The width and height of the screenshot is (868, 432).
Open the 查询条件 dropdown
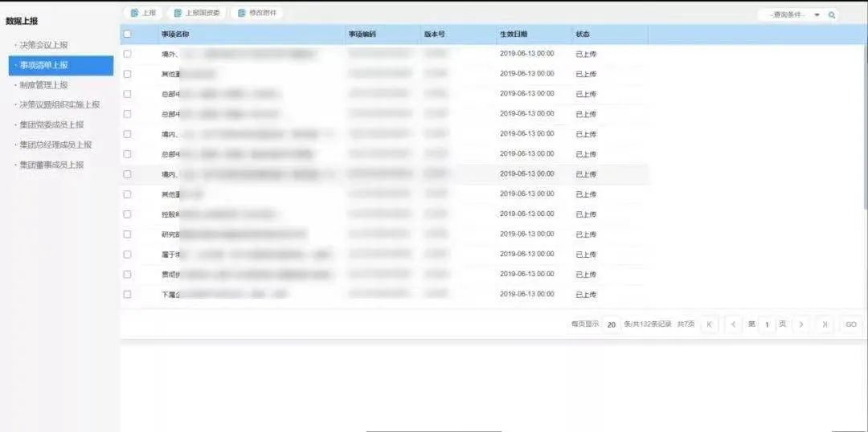click(x=817, y=14)
